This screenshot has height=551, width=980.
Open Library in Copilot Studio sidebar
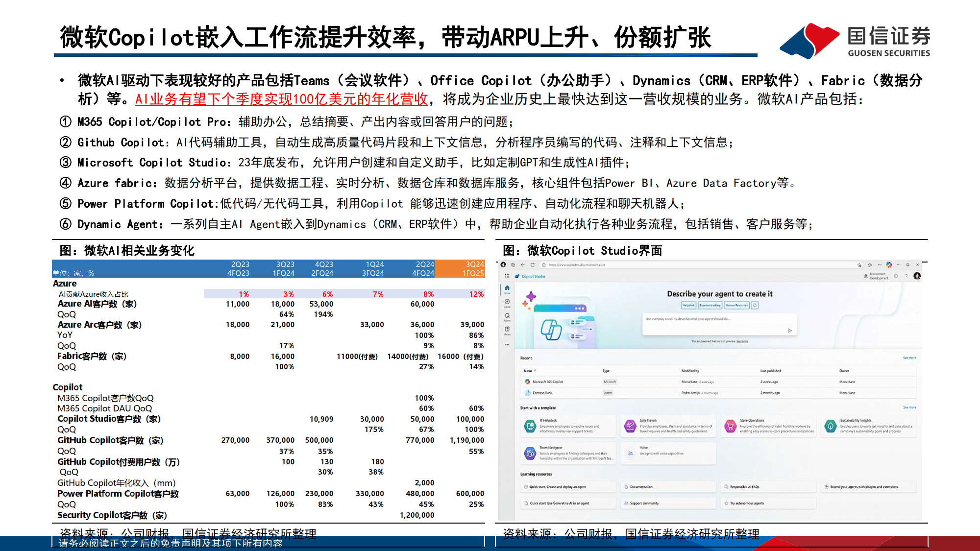[x=507, y=331]
